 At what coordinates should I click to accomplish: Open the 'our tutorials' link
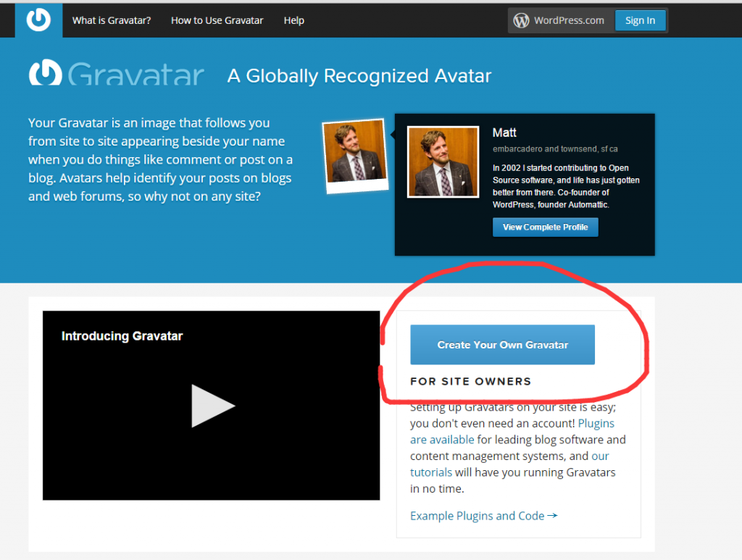tap(509, 464)
